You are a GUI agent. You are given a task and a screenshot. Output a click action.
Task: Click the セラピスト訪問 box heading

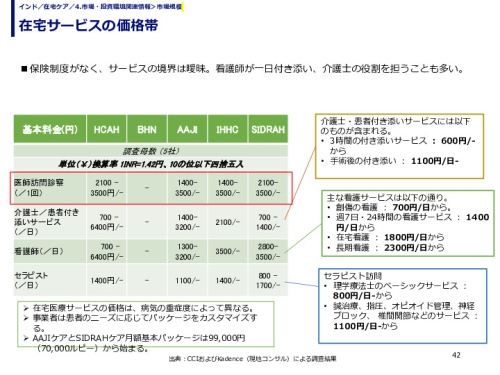point(352,276)
